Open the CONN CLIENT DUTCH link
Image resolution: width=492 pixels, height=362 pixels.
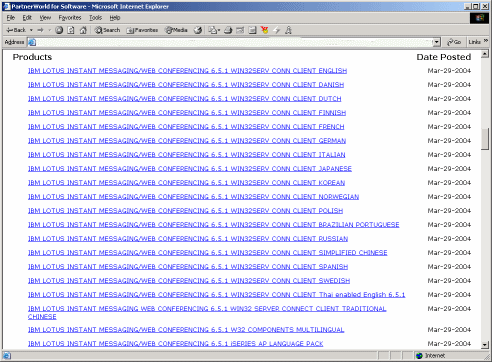tap(184, 99)
